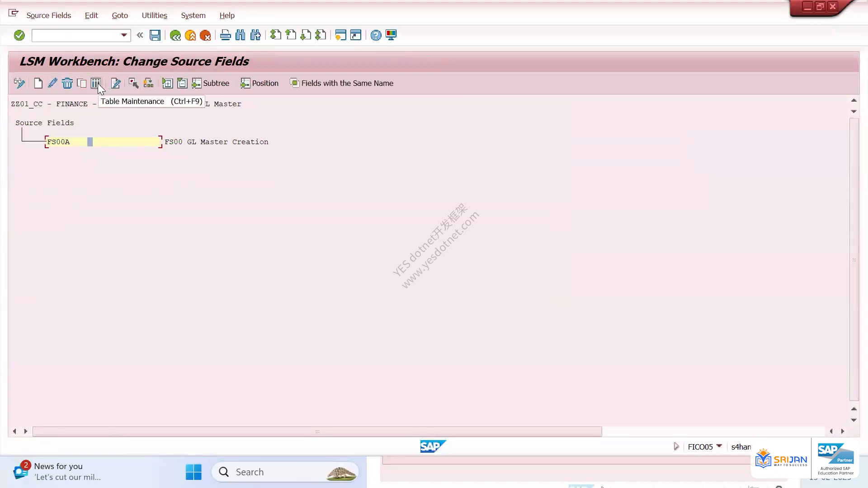The height and width of the screenshot is (488, 868).
Task: Click the hierarchy structure icon
Action: pyautogui.click(x=148, y=83)
